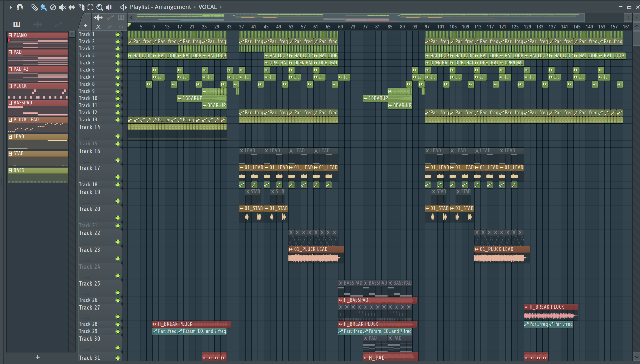Select the PLUCK LEAD pattern in picker

pos(38,125)
